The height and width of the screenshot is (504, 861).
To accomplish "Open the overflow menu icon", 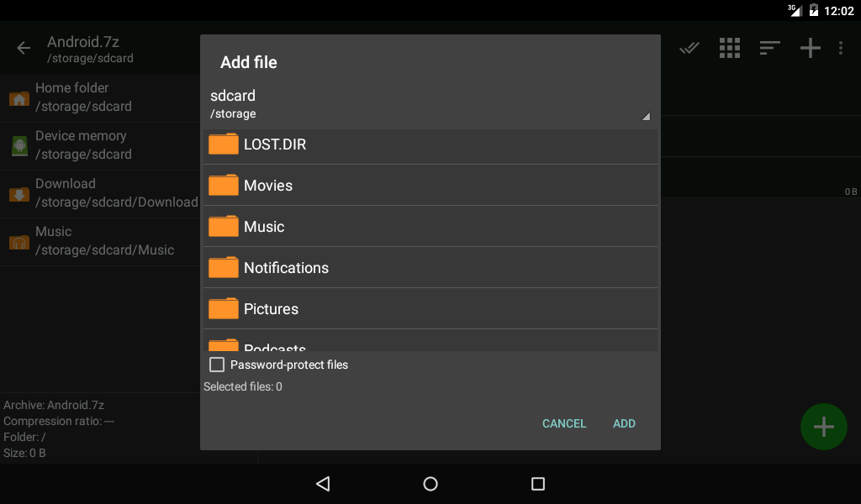I will pos(841,48).
